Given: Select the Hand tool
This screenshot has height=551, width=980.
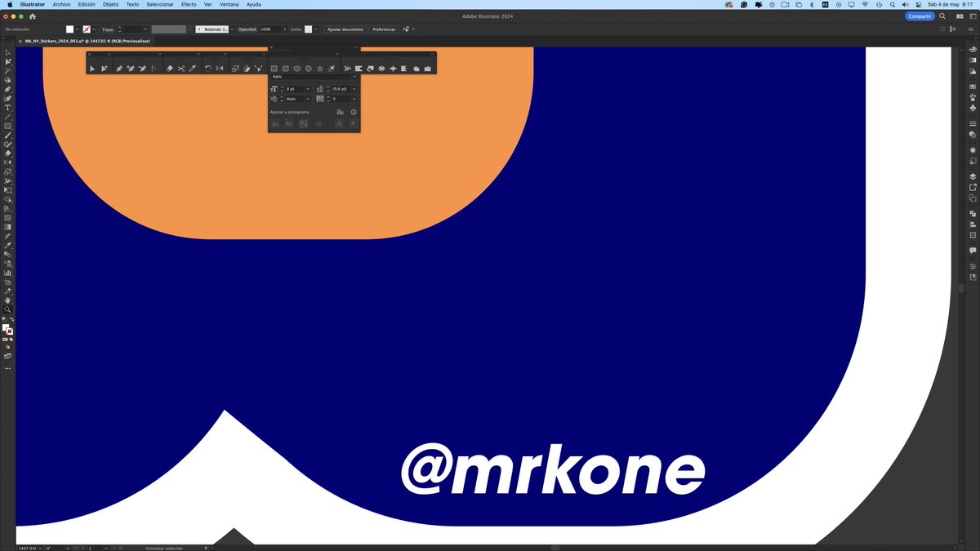Looking at the screenshot, I should click(x=7, y=300).
